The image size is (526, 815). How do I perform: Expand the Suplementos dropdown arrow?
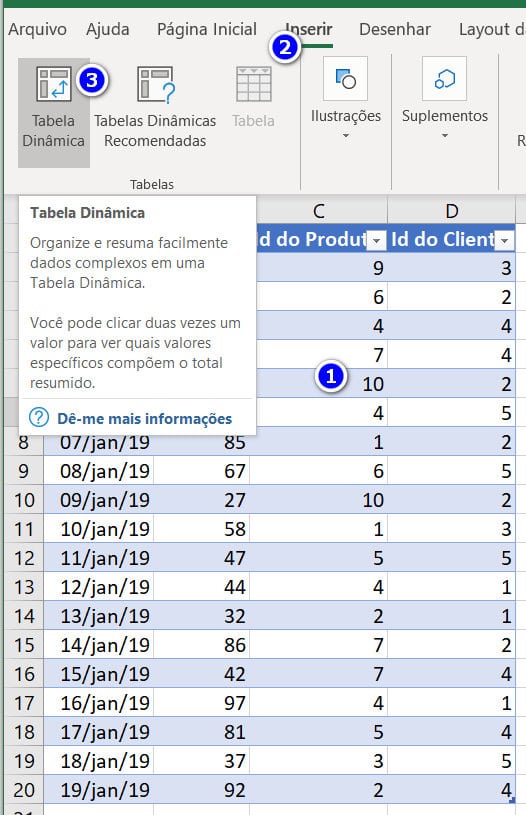(444, 136)
